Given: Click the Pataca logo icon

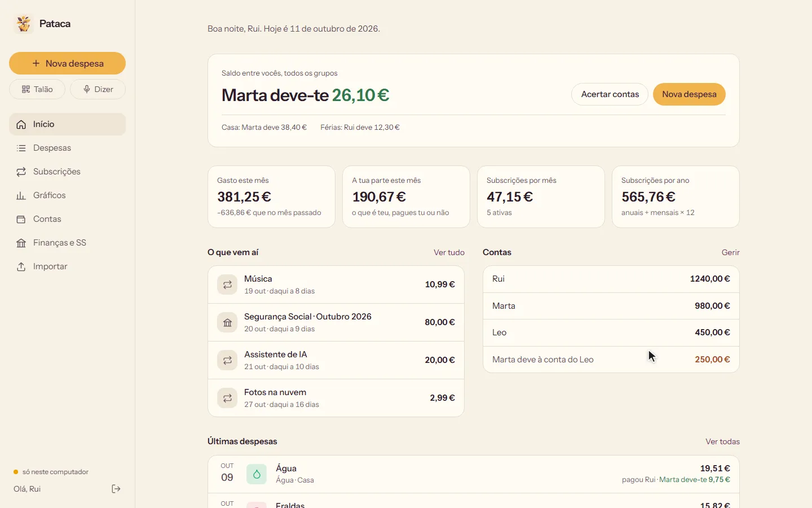Looking at the screenshot, I should pyautogui.click(x=24, y=24).
